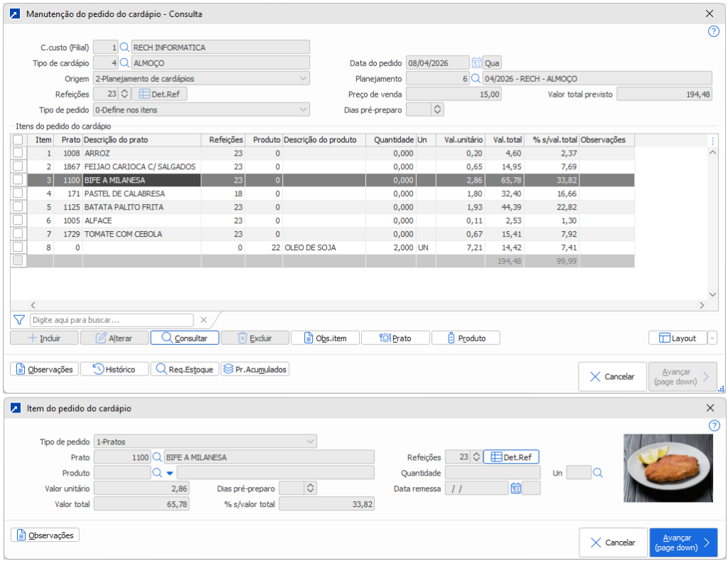
Task: Click the 'Descrição do prato' column header
Action: click(141, 140)
